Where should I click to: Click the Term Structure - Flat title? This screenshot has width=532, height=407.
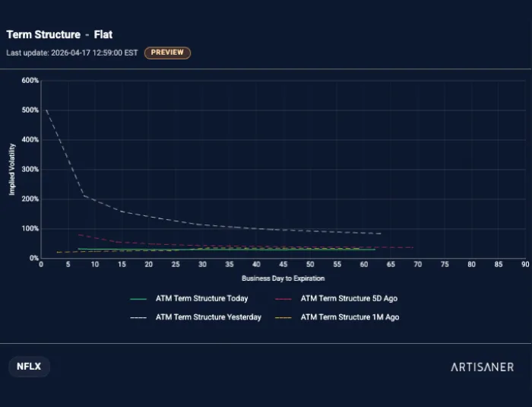pyautogui.click(x=59, y=35)
